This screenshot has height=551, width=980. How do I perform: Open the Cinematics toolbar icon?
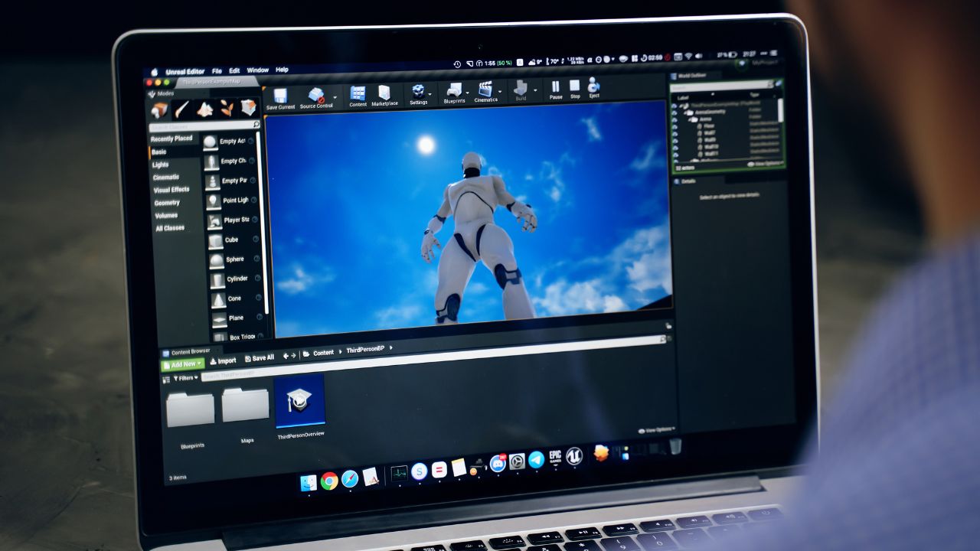tap(485, 90)
